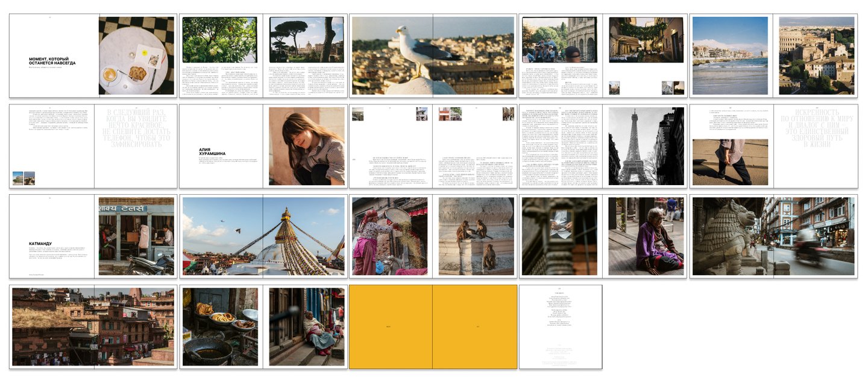Select the two-column text page beside Eiffel Tower
Screen dimensions: 868x383
(561, 147)
